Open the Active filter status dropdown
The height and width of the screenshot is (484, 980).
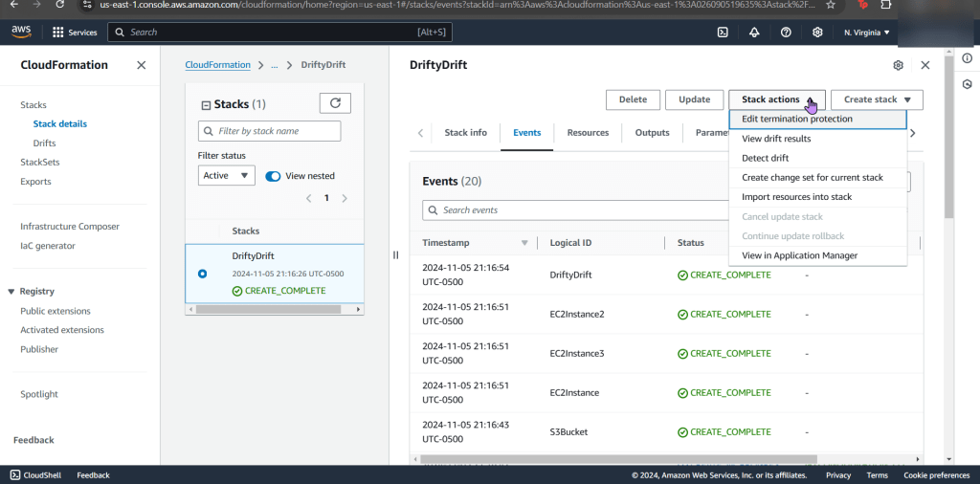click(227, 176)
